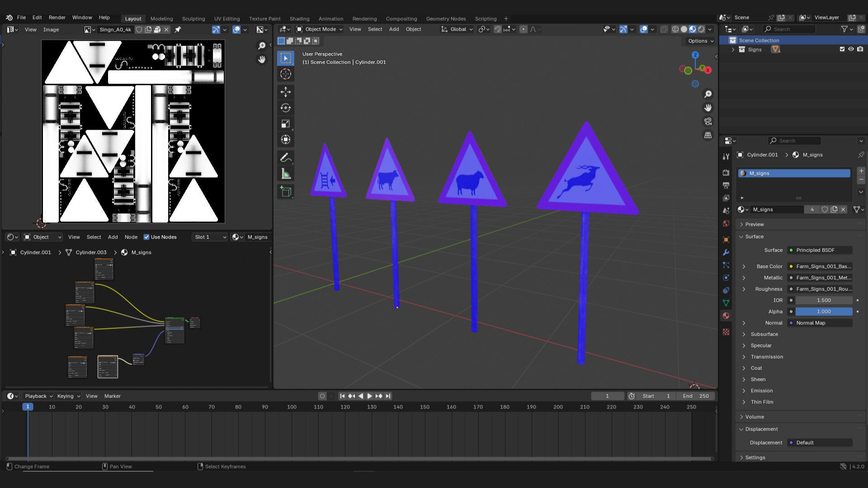
Task: Click the Add Cube tool icon
Action: tap(285, 192)
